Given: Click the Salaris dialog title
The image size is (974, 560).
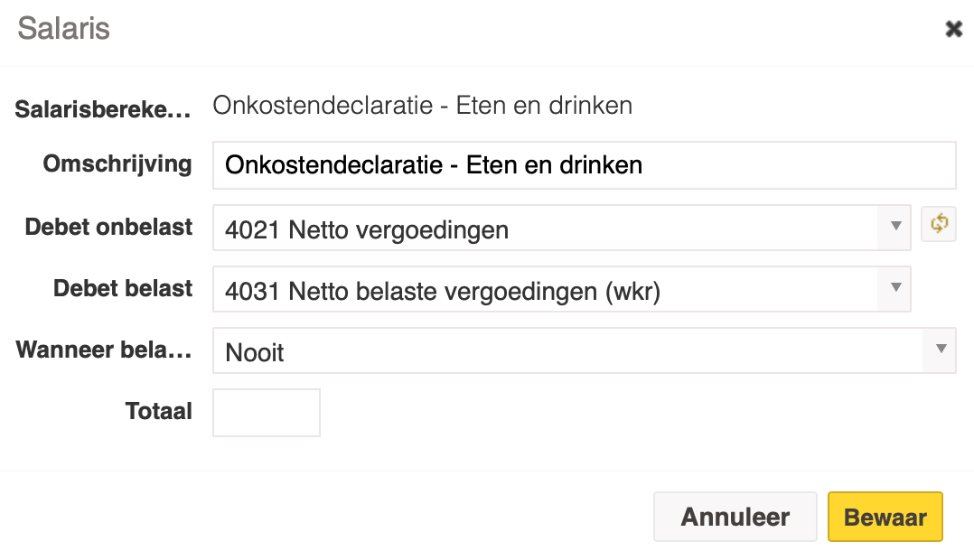Looking at the screenshot, I should [x=63, y=29].
